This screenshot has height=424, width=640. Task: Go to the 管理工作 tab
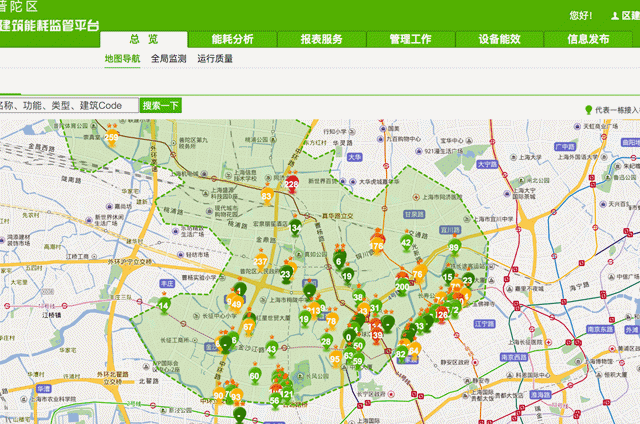410,40
